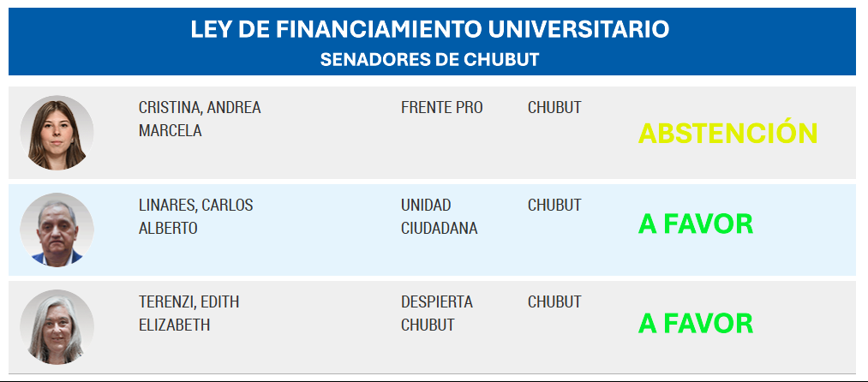
Task: Select the word 'ALBERTO'
Action: point(168,229)
